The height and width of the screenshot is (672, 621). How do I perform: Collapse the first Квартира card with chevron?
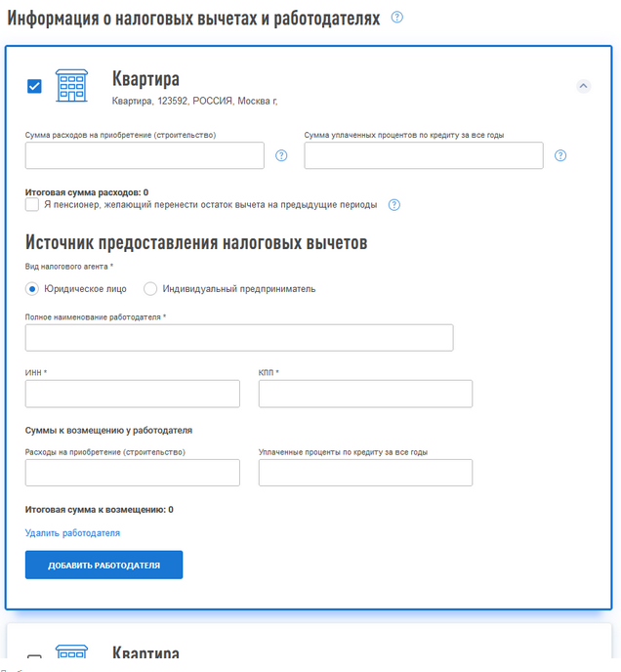583,86
